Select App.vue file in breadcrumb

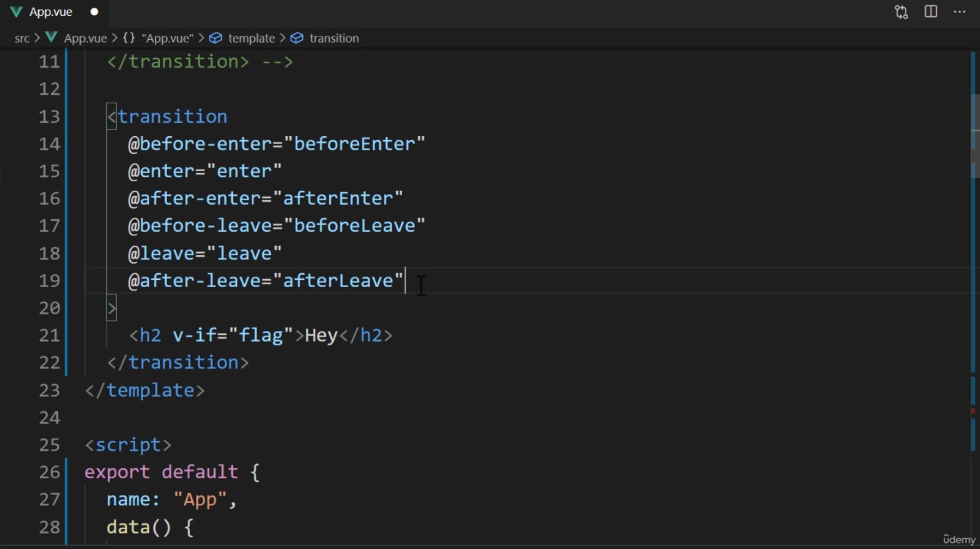pos(85,38)
